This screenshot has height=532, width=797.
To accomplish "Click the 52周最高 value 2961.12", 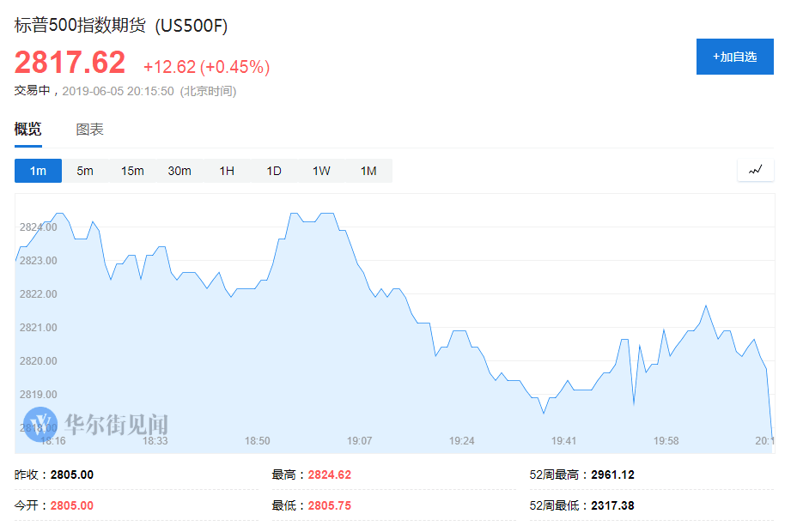I will pos(612,475).
